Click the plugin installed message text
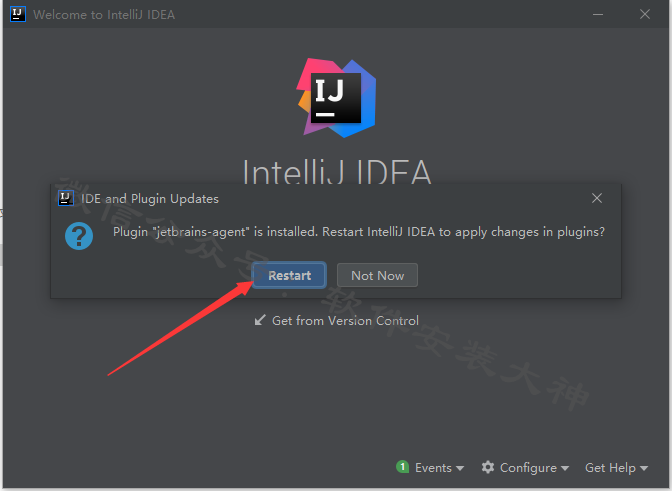This screenshot has height=491, width=672. pos(359,232)
